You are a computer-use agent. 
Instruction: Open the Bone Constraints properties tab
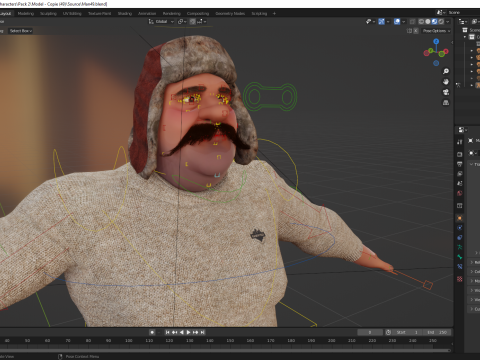[x=460, y=266]
